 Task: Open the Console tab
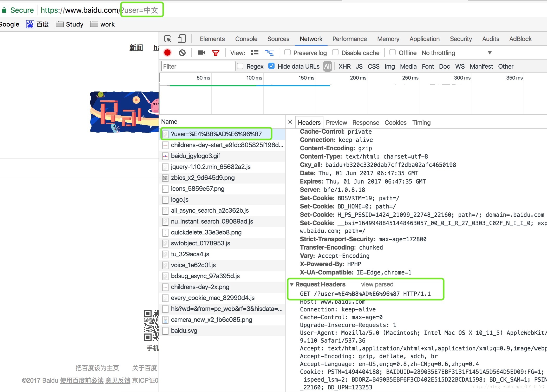pos(246,39)
